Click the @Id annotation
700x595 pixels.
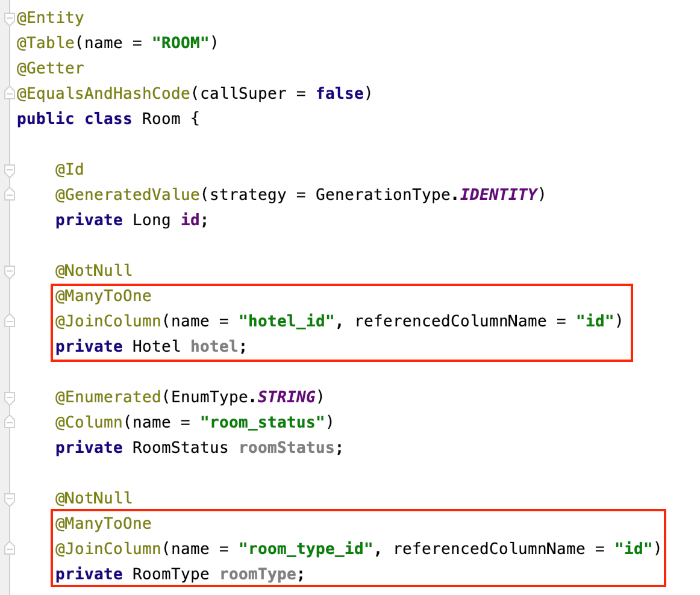coord(70,169)
